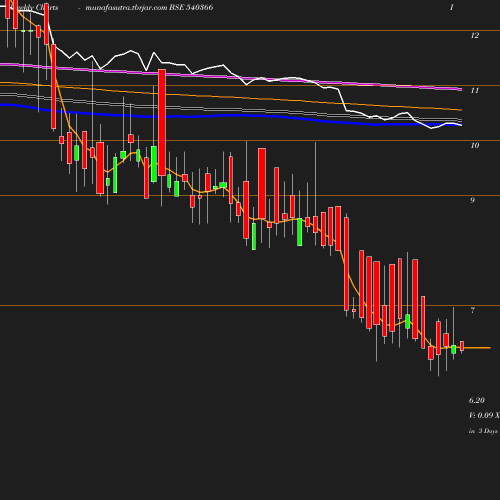
Task: Click the 'in 3 Days' label
Action: pyautogui.click(x=483, y=431)
